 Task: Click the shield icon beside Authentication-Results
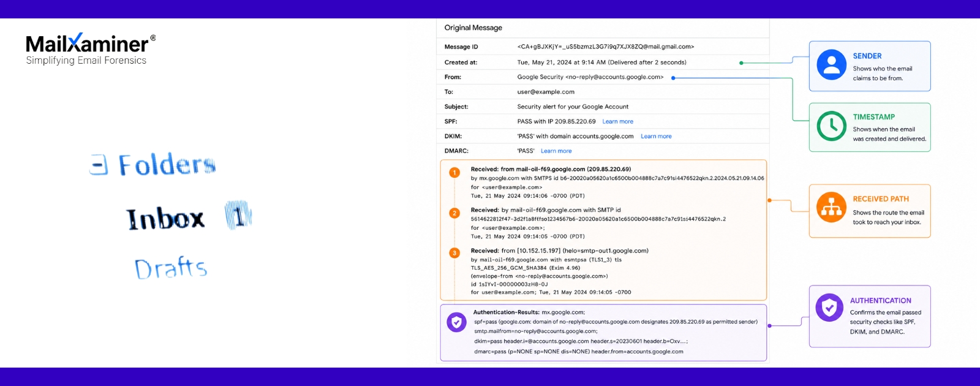coord(456,322)
